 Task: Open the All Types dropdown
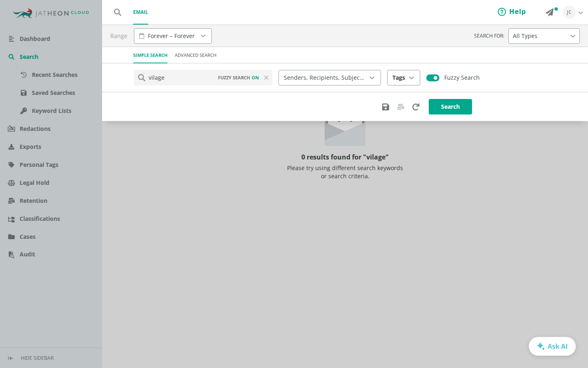(544, 36)
